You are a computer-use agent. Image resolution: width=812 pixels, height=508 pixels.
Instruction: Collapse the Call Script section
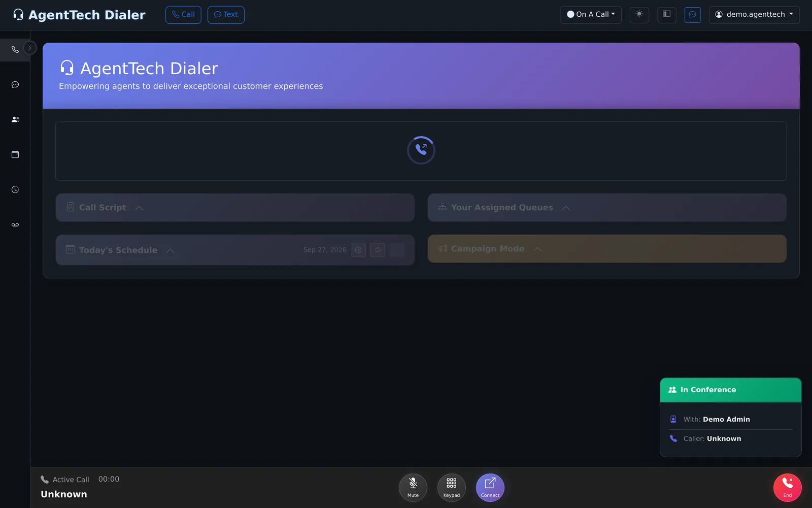(x=139, y=208)
